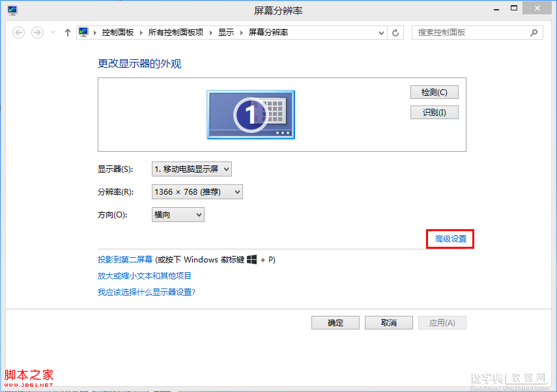Expand arrow after 显示 breadcrumb
This screenshot has height=392, width=557.
[242, 33]
